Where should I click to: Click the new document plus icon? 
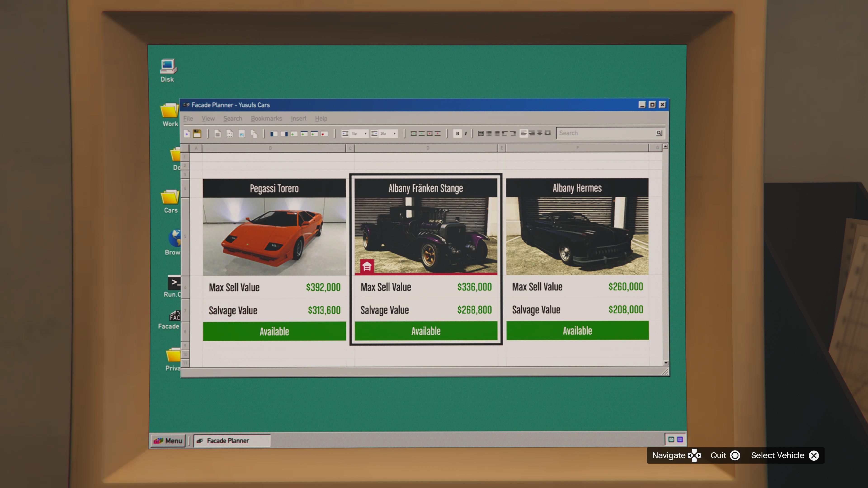coord(187,134)
